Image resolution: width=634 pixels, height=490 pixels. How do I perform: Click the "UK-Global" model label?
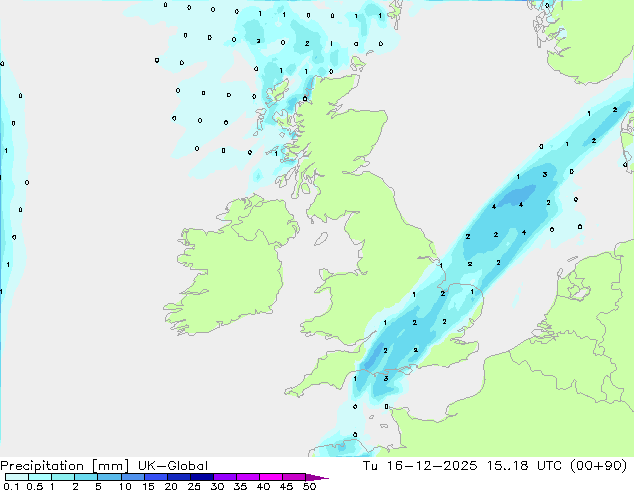(x=173, y=466)
